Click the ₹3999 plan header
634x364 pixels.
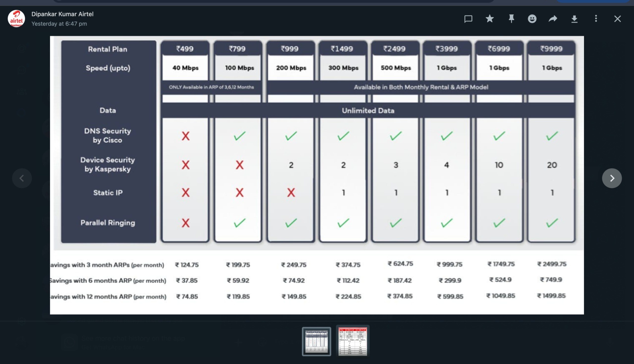click(447, 49)
